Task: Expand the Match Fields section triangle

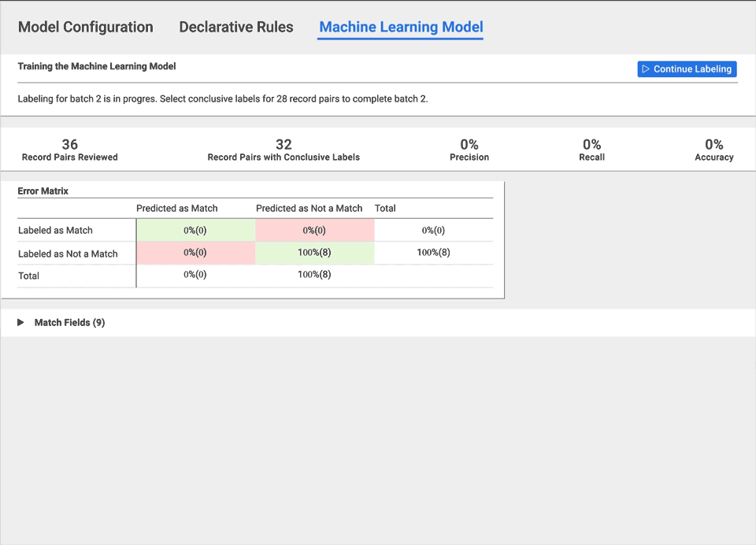Action: pos(20,323)
